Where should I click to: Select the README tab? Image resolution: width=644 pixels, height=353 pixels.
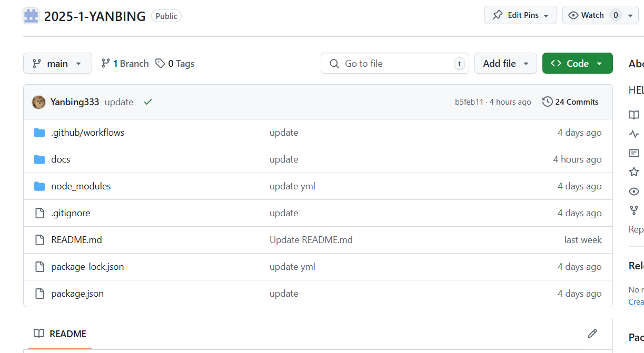pos(60,334)
